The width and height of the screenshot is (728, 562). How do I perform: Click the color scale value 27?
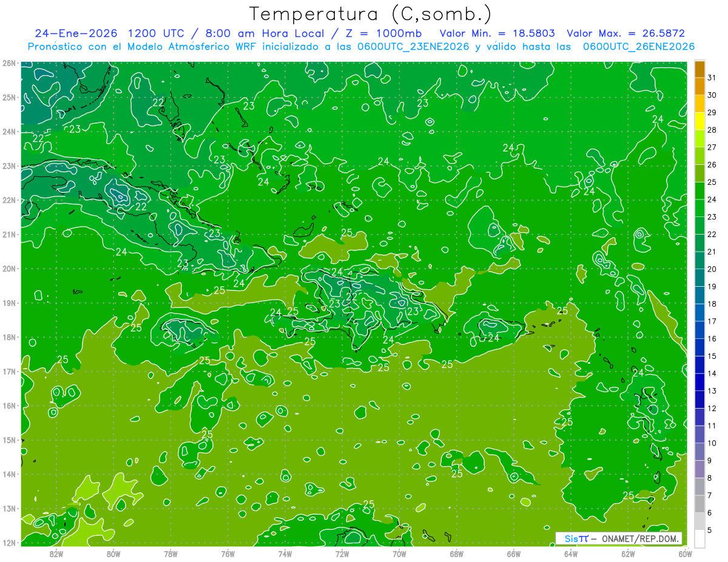click(x=712, y=147)
